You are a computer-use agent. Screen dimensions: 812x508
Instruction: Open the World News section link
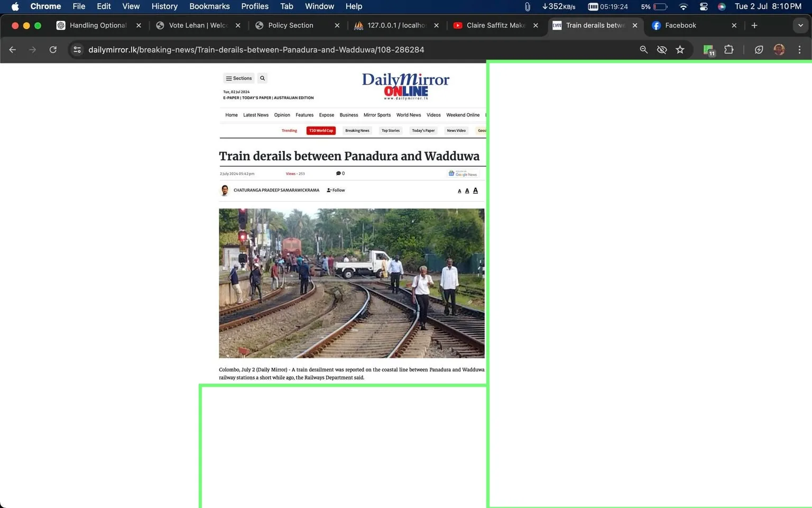click(x=408, y=115)
